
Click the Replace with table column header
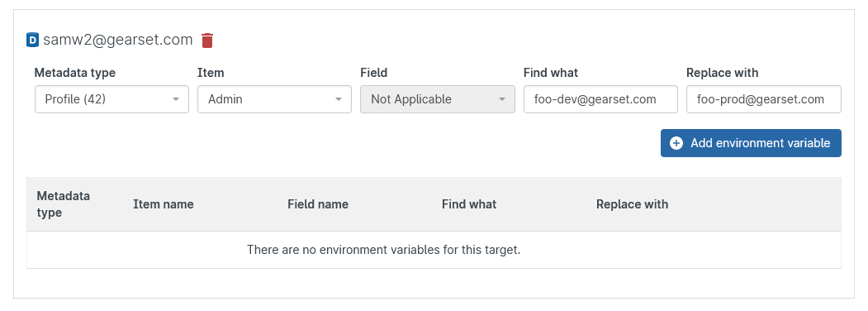pos(632,204)
